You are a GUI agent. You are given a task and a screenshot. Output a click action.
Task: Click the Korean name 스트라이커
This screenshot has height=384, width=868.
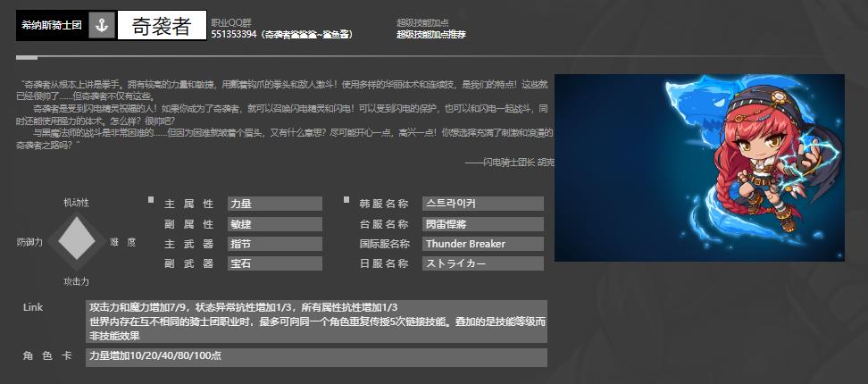tap(483, 204)
